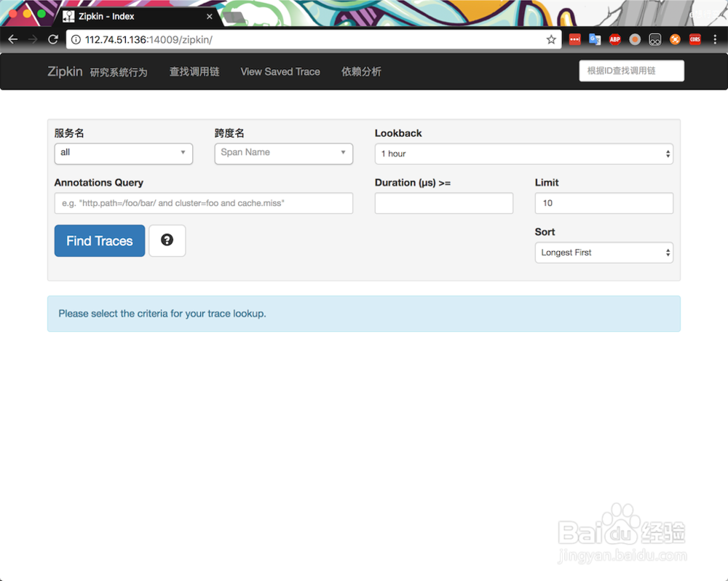Image resolution: width=728 pixels, height=581 pixels.
Task: Open the Span Name dropdown
Action: click(284, 154)
